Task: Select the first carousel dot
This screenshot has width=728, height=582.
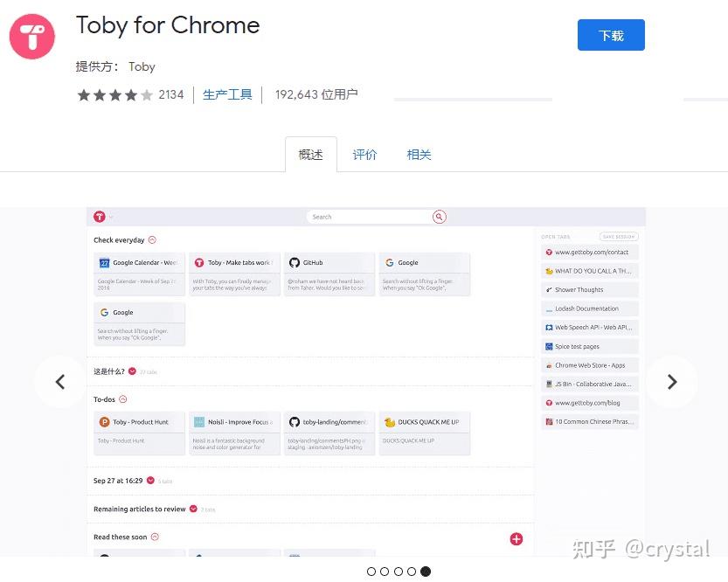Action: click(x=371, y=572)
